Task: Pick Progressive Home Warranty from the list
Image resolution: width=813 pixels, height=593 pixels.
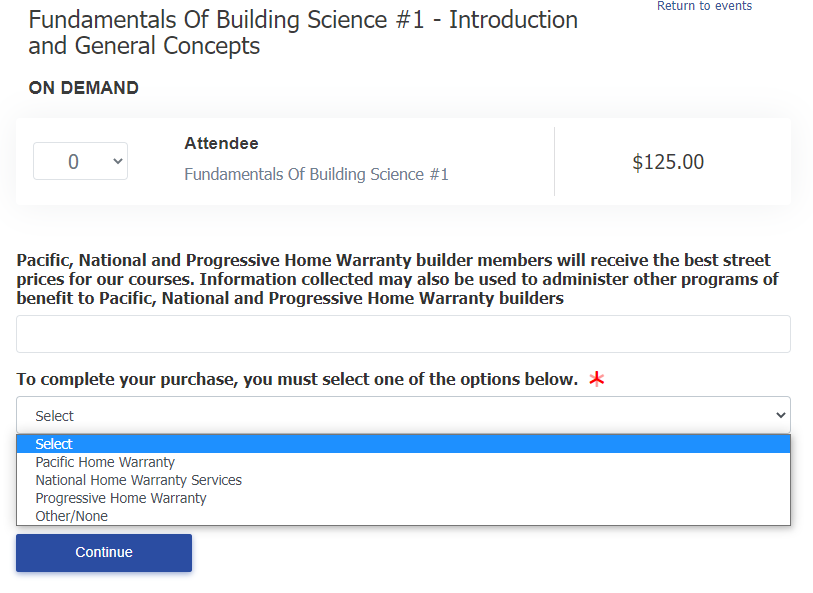Action: coord(120,498)
